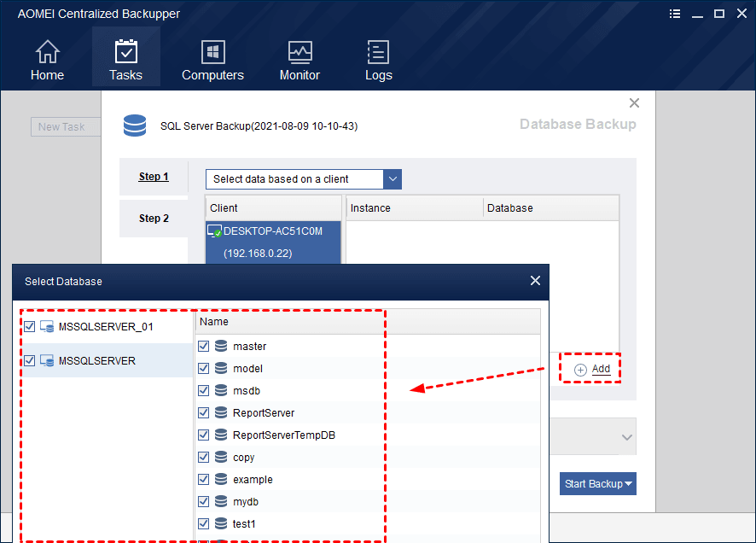This screenshot has height=543, width=756.
Task: Click the ReportServer database icon
Action: coord(221,412)
